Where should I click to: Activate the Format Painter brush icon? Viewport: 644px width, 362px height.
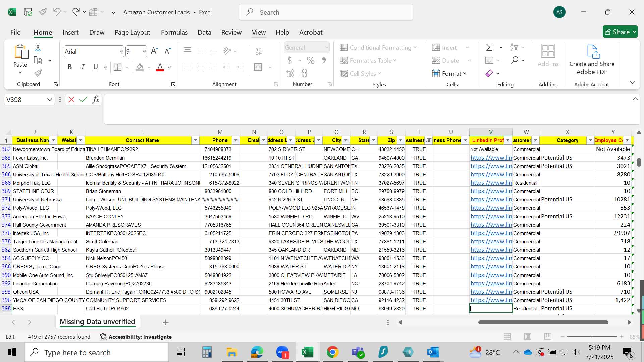click(x=38, y=73)
